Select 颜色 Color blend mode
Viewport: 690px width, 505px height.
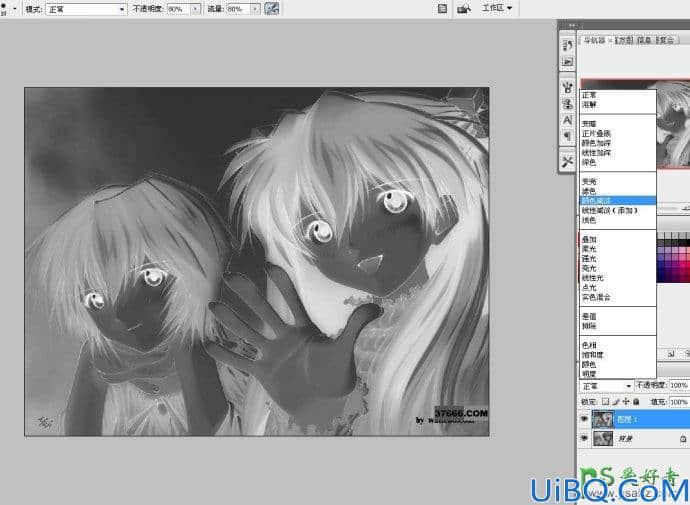coord(618,365)
